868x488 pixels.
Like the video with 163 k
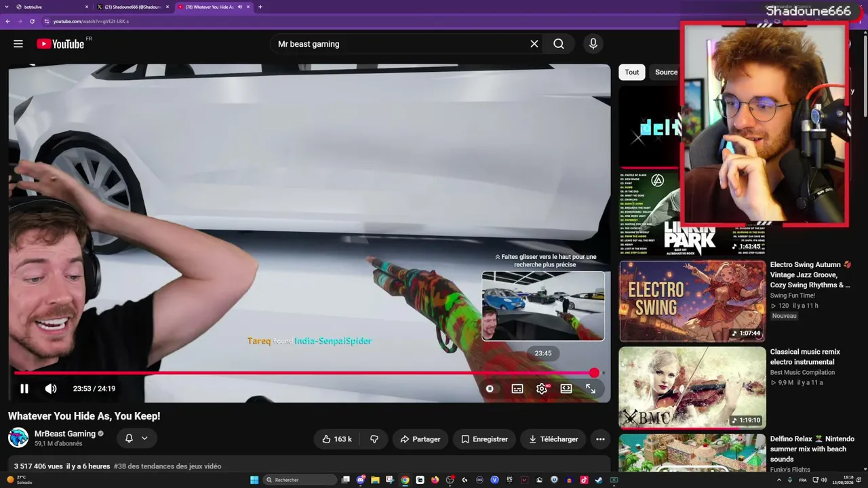pyautogui.click(x=337, y=439)
